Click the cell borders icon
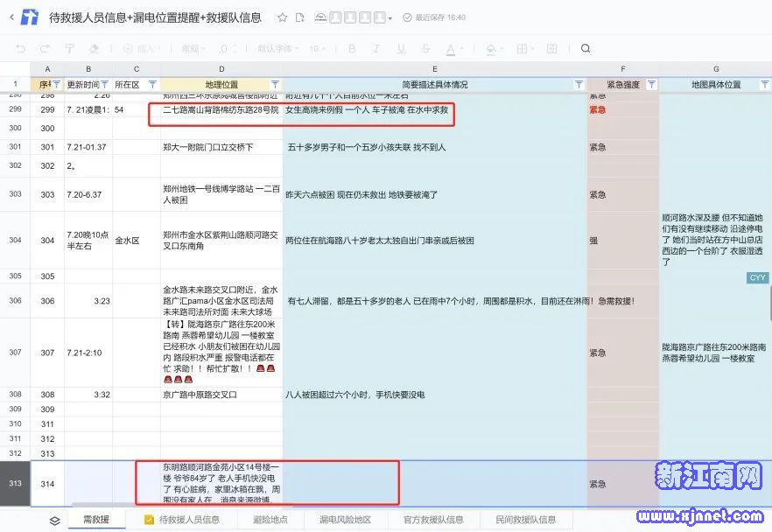772x532 pixels. (x=522, y=48)
